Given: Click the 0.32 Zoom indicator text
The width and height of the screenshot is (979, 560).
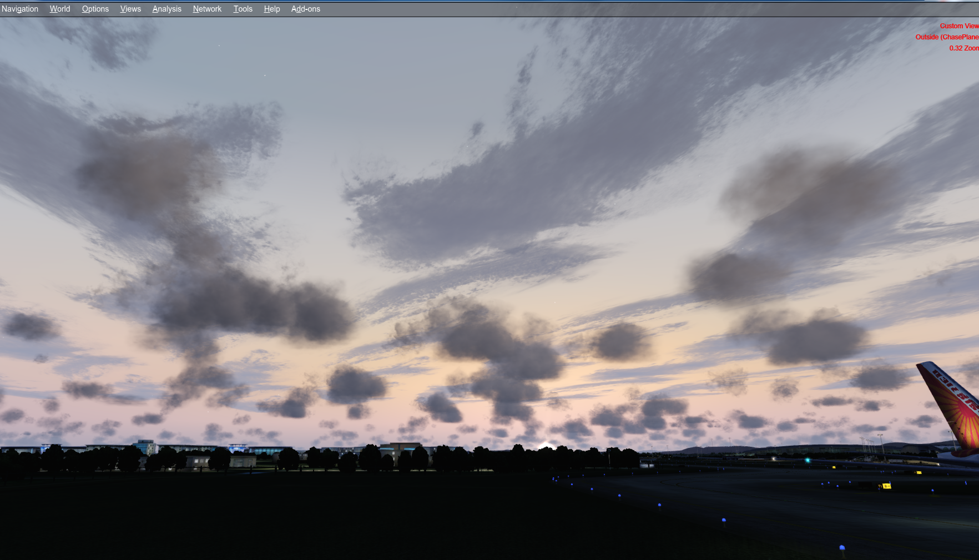Looking at the screenshot, I should [x=963, y=48].
